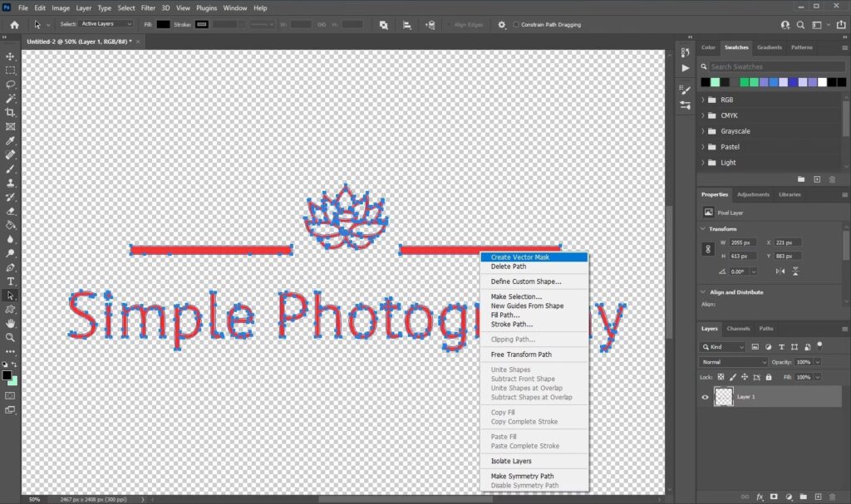Enable Constrain Path Dragging checkbox
Viewport: 851px width, 504px height.
pos(516,24)
